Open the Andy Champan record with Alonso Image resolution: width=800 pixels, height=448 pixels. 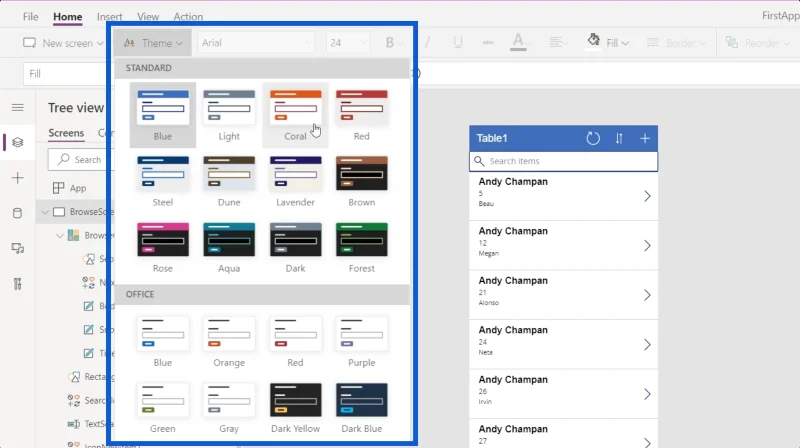click(x=563, y=295)
